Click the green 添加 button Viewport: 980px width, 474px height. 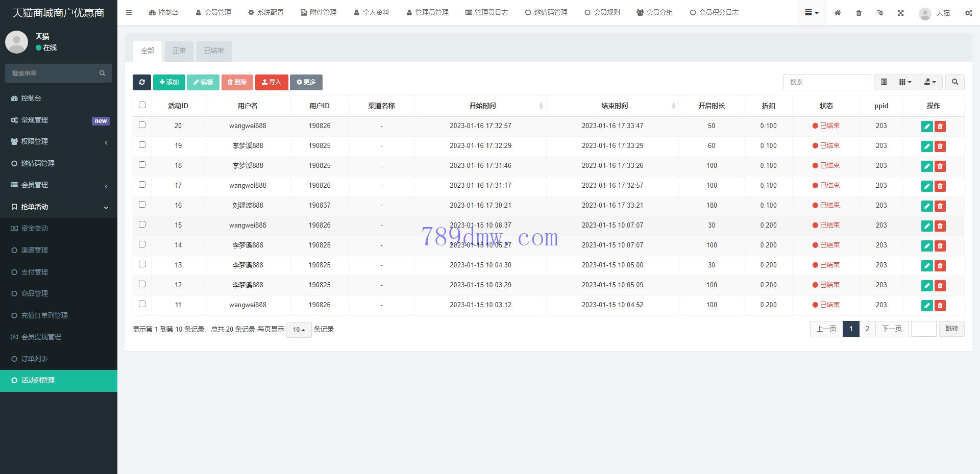pyautogui.click(x=169, y=82)
